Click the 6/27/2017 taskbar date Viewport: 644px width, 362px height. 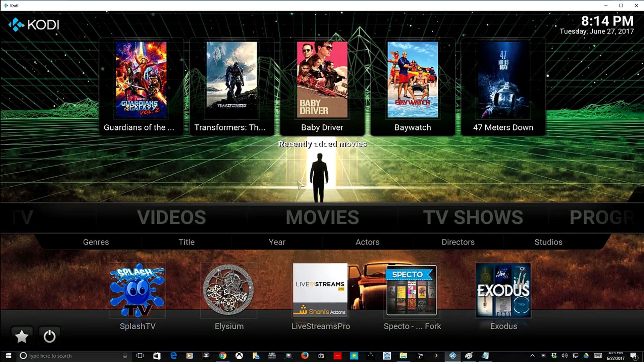[x=615, y=358]
